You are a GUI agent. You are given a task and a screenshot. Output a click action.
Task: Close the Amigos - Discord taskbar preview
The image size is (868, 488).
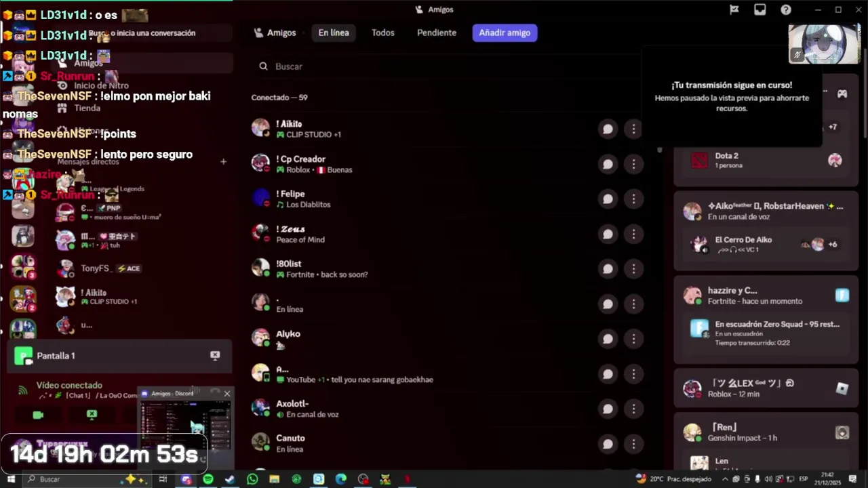(226, 393)
